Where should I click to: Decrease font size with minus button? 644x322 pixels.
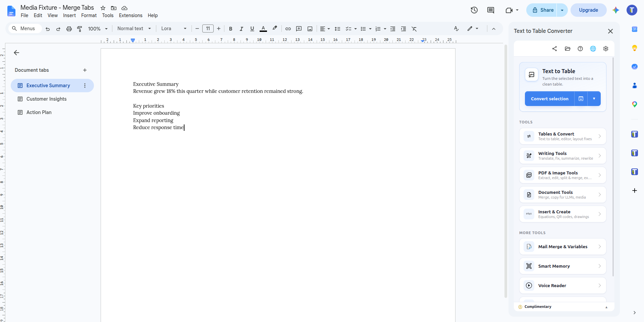point(197,29)
